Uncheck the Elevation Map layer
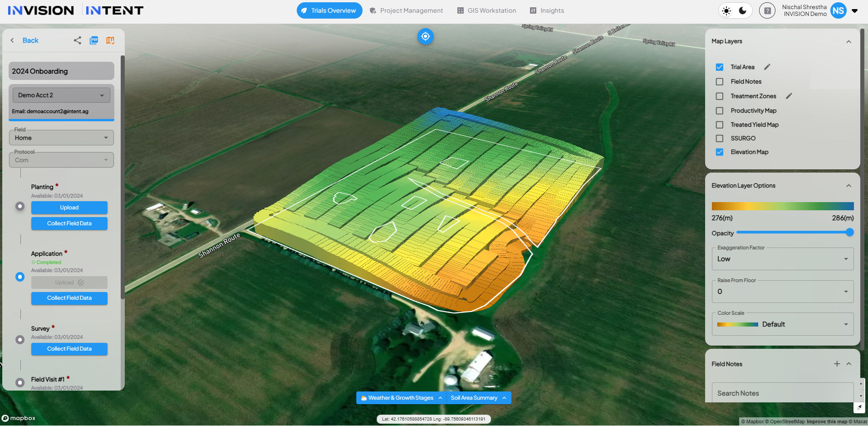The height and width of the screenshot is (426, 868). pos(720,152)
